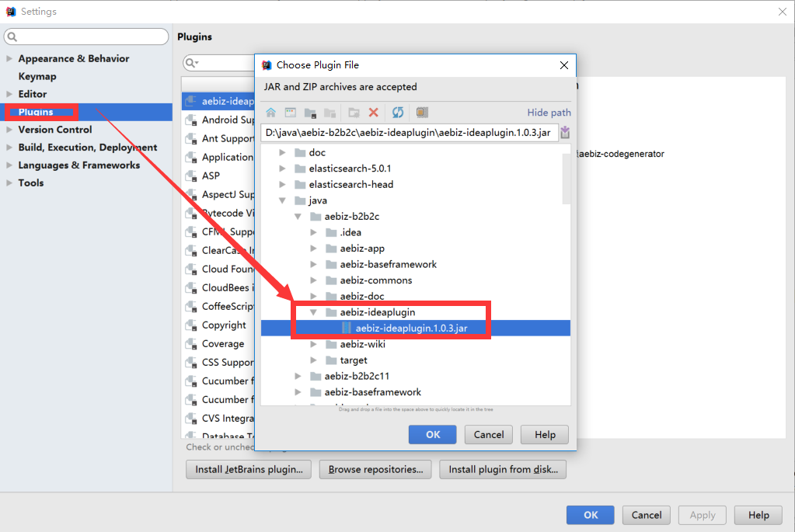This screenshot has height=532, width=795.
Task: Select the ASP plugin row
Action: pos(218,176)
